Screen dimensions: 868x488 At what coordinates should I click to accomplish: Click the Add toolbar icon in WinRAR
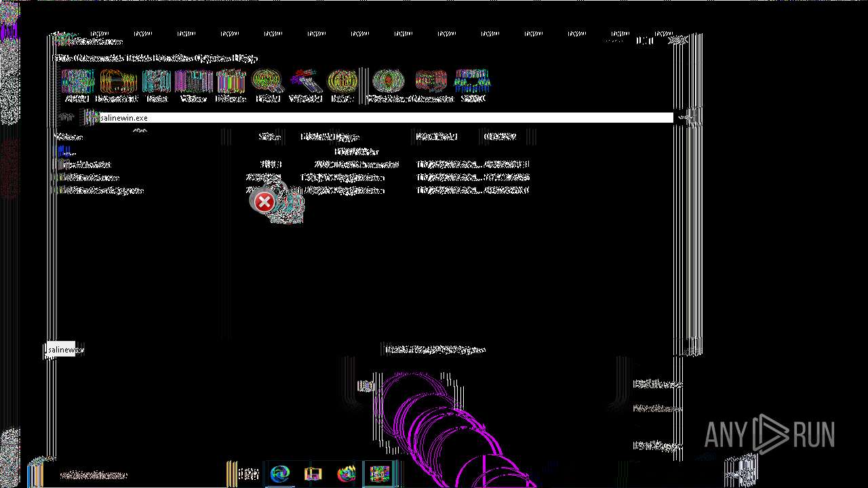coord(77,85)
